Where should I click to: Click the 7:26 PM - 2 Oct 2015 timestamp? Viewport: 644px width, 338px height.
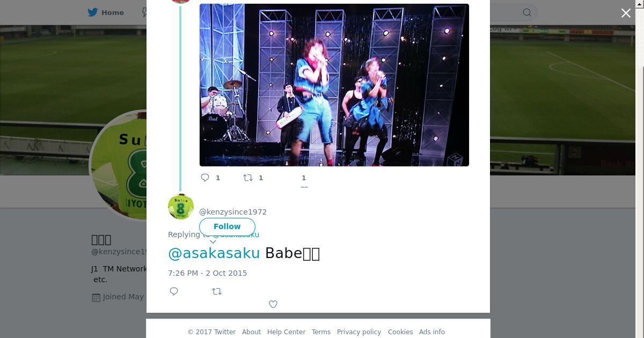(208, 273)
